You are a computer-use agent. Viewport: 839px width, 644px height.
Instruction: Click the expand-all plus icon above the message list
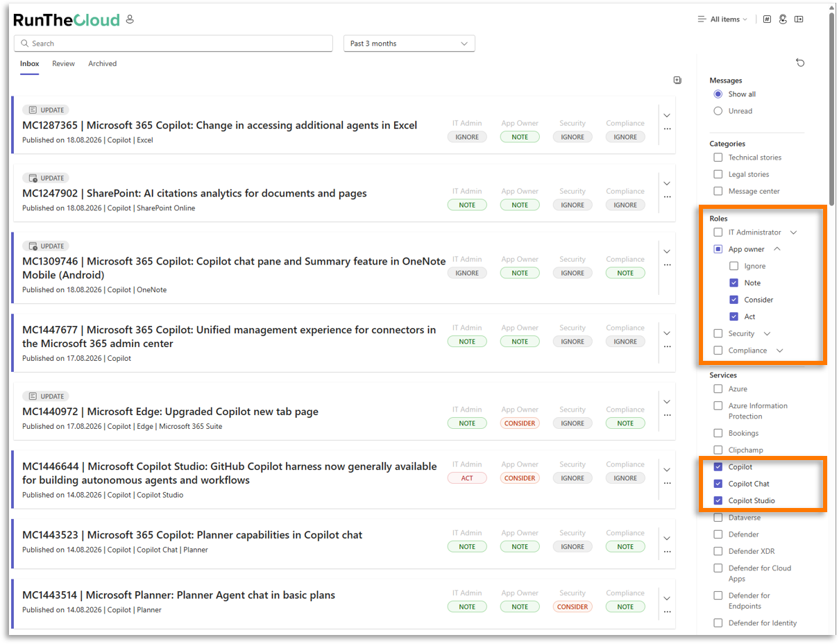[677, 80]
